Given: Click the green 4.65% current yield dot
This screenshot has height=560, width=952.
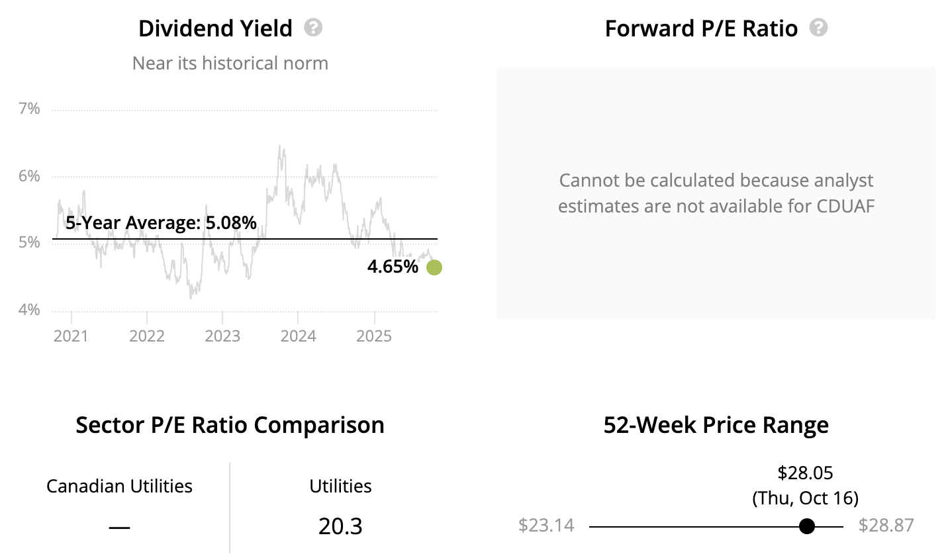Looking at the screenshot, I should point(434,267).
